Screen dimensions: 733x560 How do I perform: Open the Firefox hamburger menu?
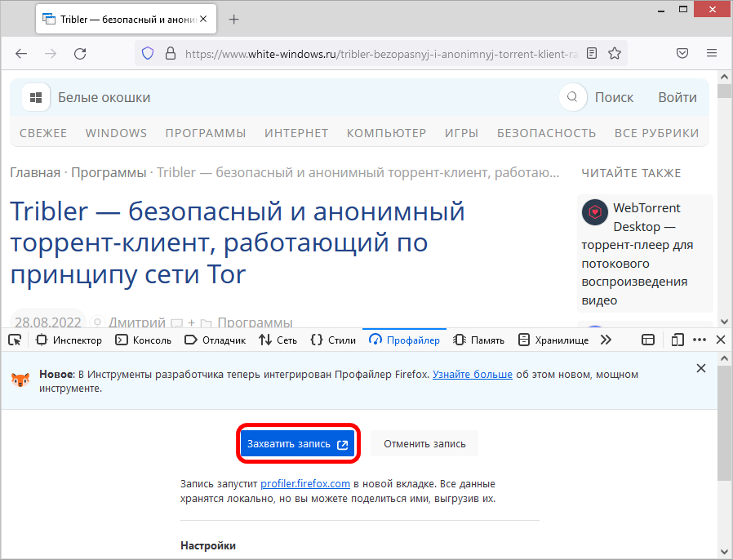[712, 53]
